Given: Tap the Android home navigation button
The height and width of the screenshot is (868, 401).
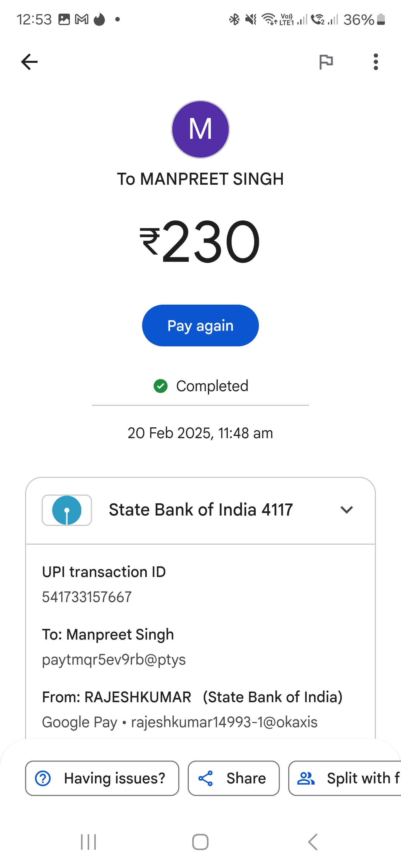Looking at the screenshot, I should point(200,842).
